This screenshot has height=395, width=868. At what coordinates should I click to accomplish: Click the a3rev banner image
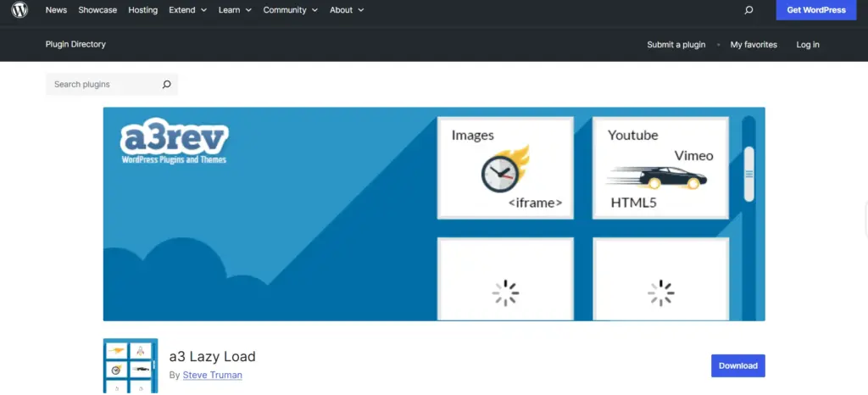point(434,214)
